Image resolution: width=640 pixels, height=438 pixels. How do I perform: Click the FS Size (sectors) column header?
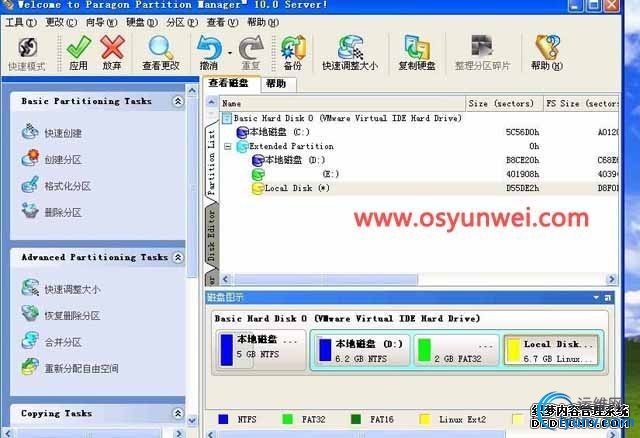tap(581, 103)
